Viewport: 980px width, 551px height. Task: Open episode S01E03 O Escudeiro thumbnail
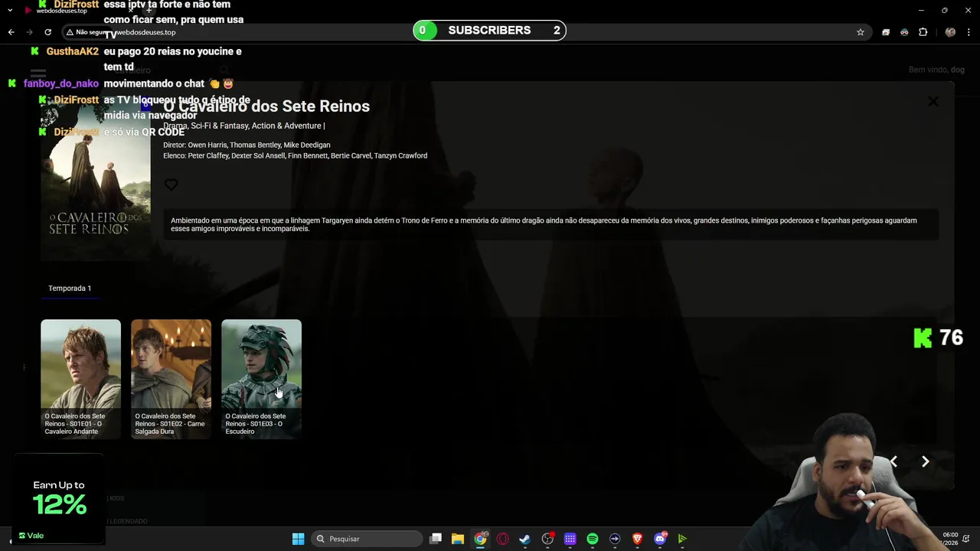click(x=261, y=379)
